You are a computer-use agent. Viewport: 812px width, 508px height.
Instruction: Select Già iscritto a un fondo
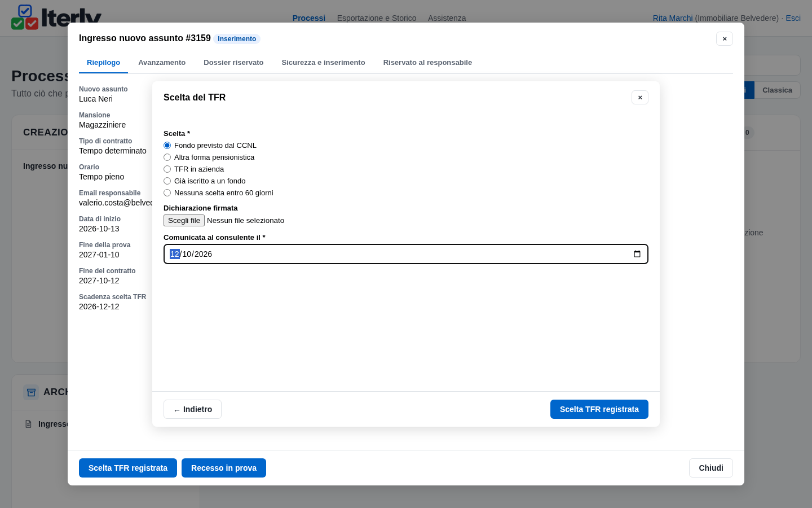click(x=167, y=181)
